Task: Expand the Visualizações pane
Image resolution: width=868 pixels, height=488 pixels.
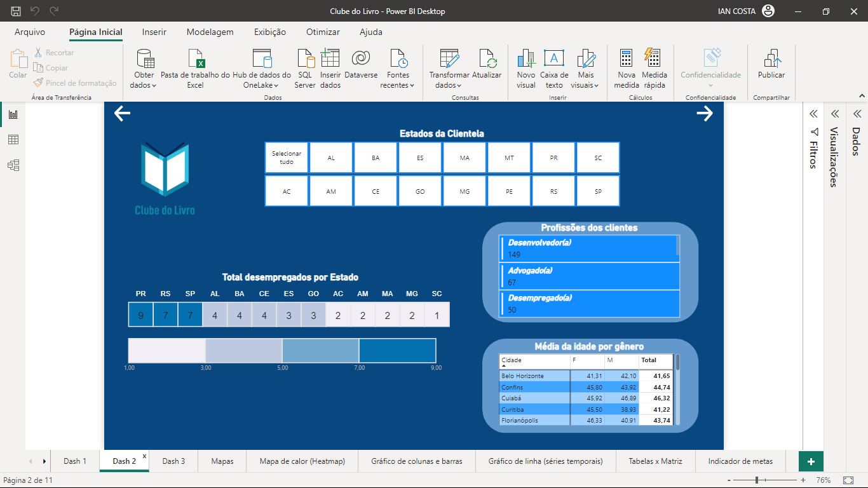Action: 835,114
